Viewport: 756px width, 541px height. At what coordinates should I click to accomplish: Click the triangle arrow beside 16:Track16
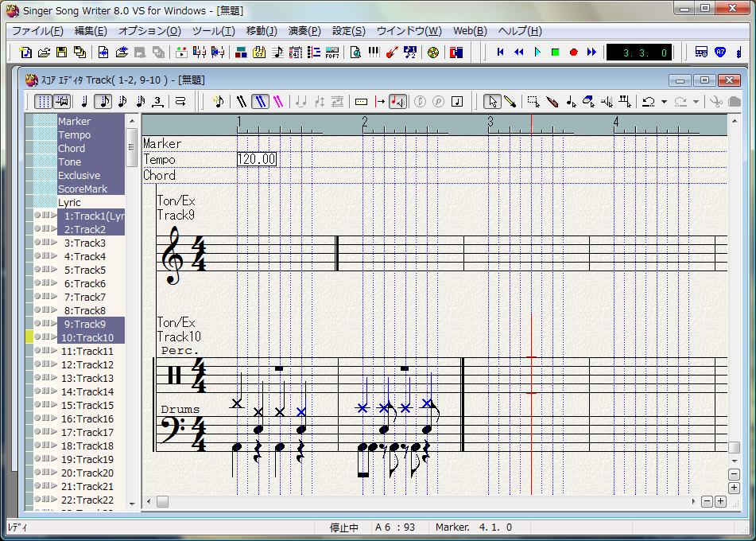point(54,418)
